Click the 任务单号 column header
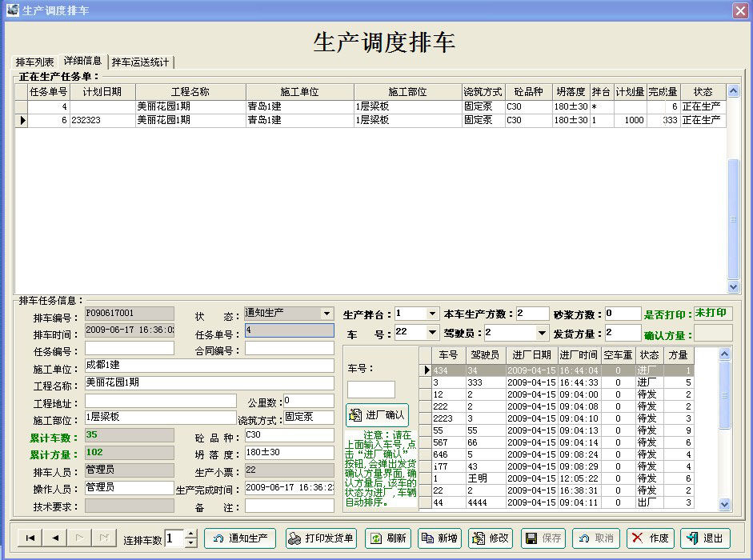The image size is (753, 560). 49,92
